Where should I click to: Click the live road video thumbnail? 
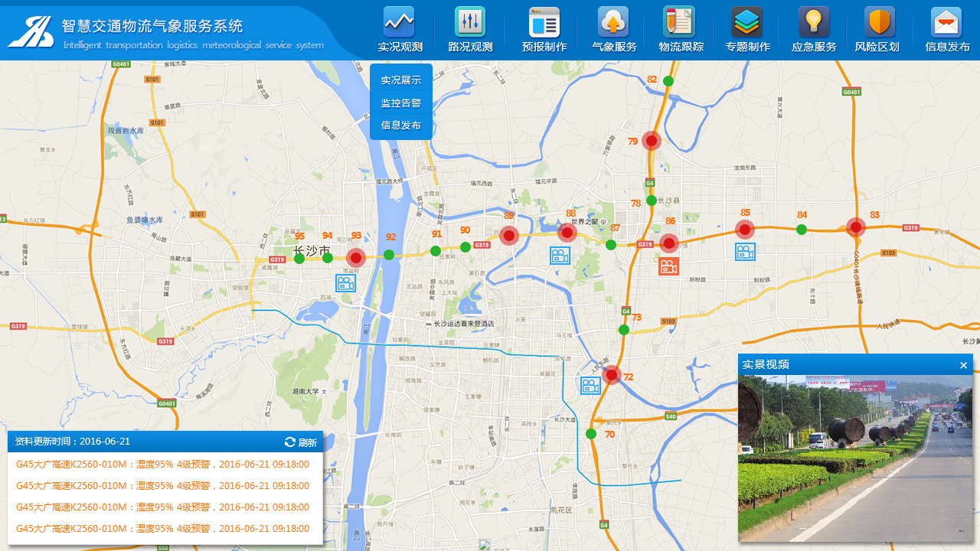(x=855, y=458)
